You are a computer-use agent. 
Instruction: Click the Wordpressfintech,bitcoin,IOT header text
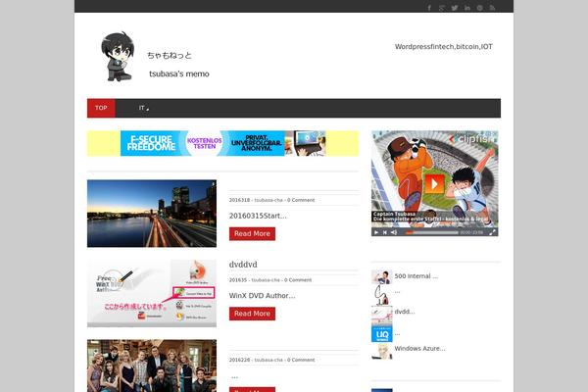(444, 46)
